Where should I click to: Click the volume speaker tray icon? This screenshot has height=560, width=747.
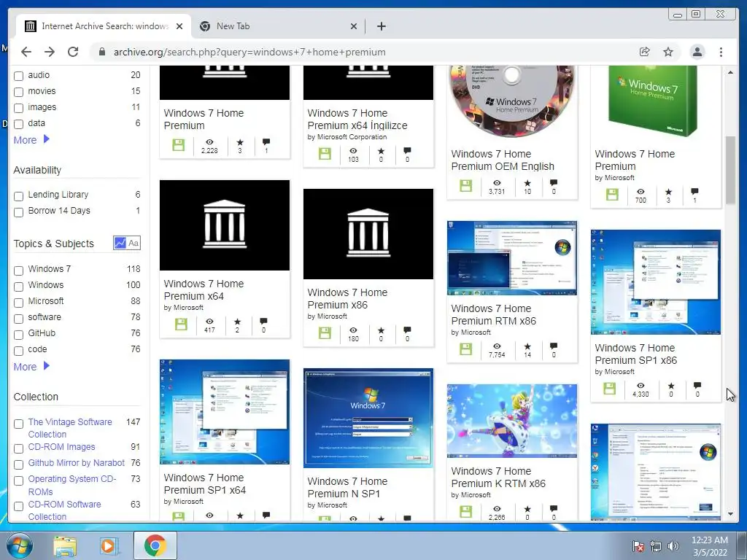[x=673, y=546]
